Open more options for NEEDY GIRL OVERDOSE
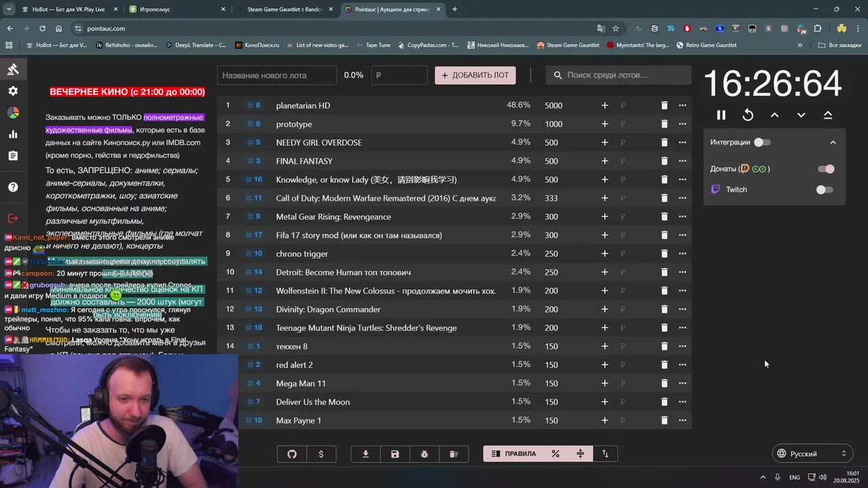This screenshot has height=488, width=868. [x=682, y=142]
